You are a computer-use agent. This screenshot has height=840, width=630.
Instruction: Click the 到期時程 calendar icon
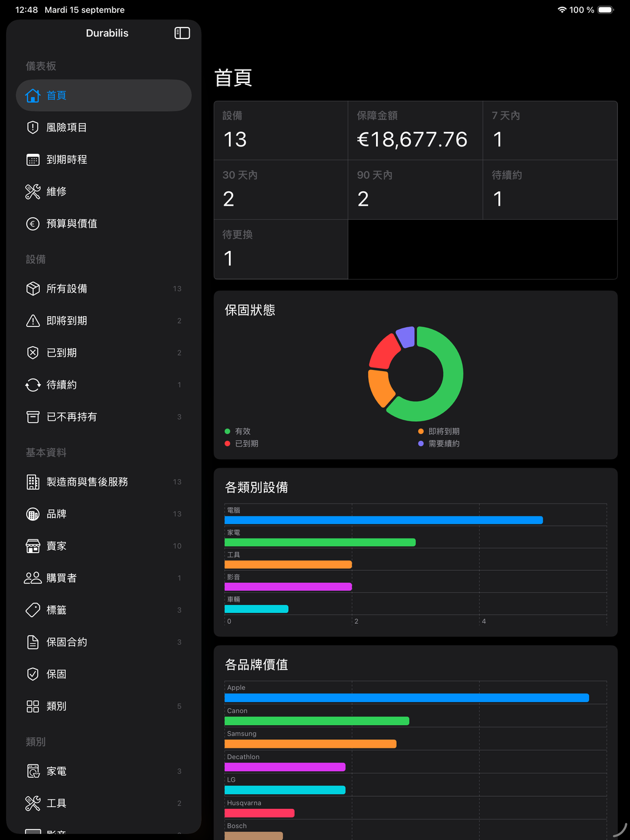point(33,160)
